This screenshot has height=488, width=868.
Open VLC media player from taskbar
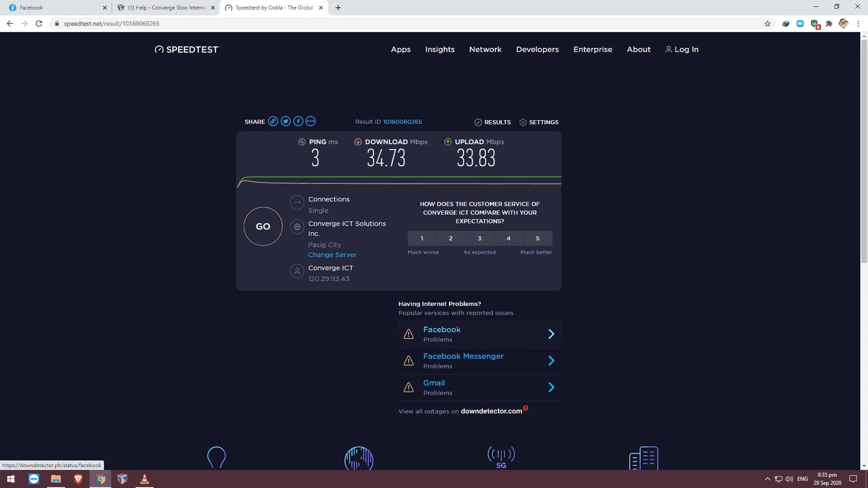click(x=145, y=479)
